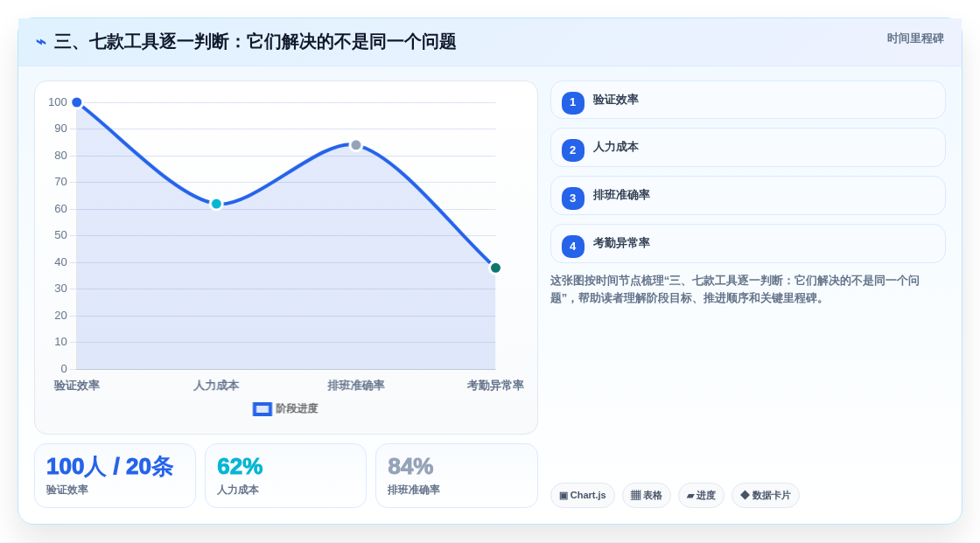This screenshot has height=543, width=980.
Task: Click the 排班准确率 caption under 84%
Action: pyautogui.click(x=413, y=490)
